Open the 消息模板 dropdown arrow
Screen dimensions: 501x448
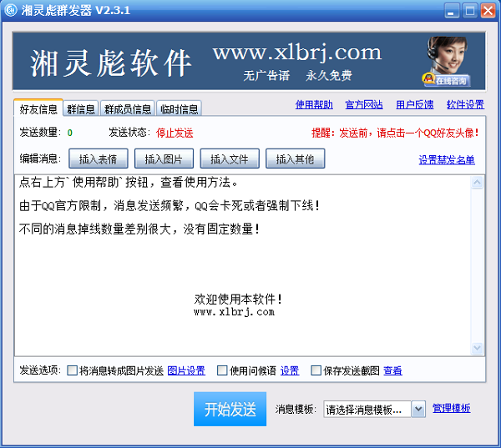pos(418,409)
